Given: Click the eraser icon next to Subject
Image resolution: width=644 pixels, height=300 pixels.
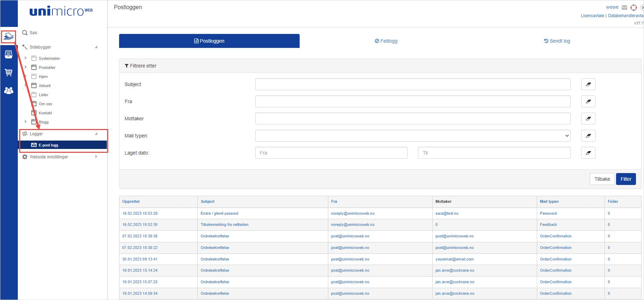Looking at the screenshot, I should tap(588, 84).
